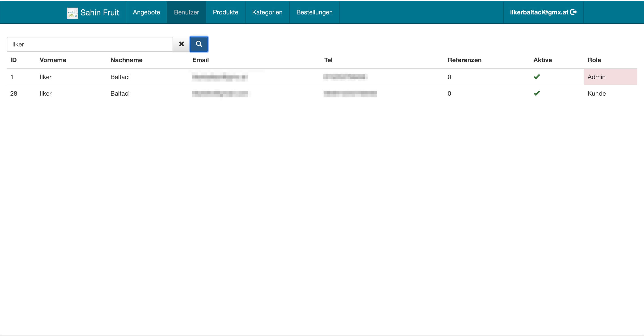Click the logout icon next to the email
Image resolution: width=644 pixels, height=336 pixels.
(x=574, y=12)
